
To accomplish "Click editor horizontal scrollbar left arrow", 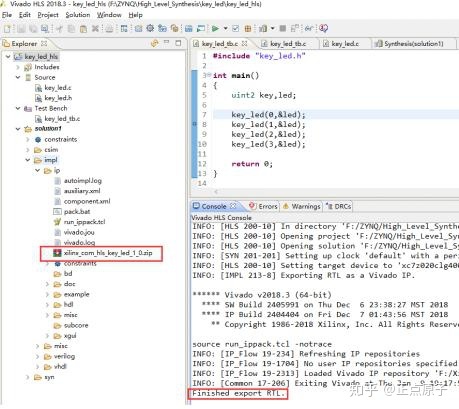I will (x=216, y=192).
